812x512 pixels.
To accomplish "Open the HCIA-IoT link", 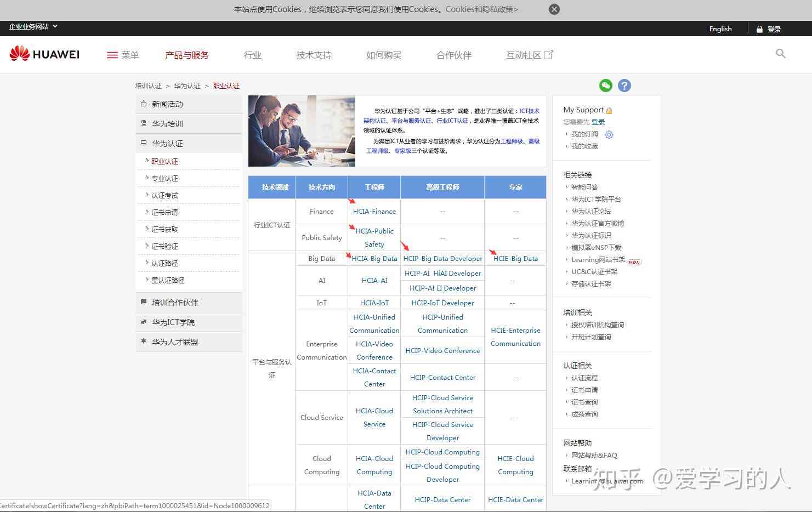I will [374, 303].
